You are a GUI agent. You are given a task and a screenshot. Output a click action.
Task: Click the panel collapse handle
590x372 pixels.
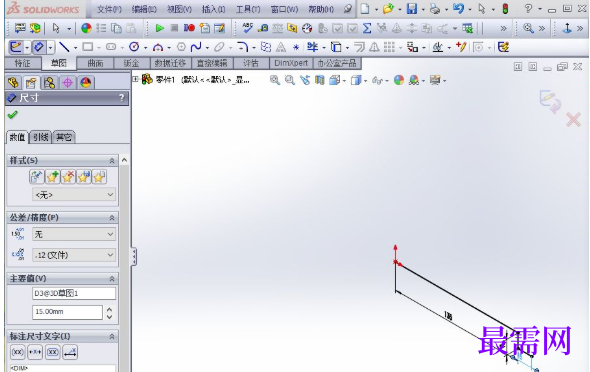click(x=134, y=257)
